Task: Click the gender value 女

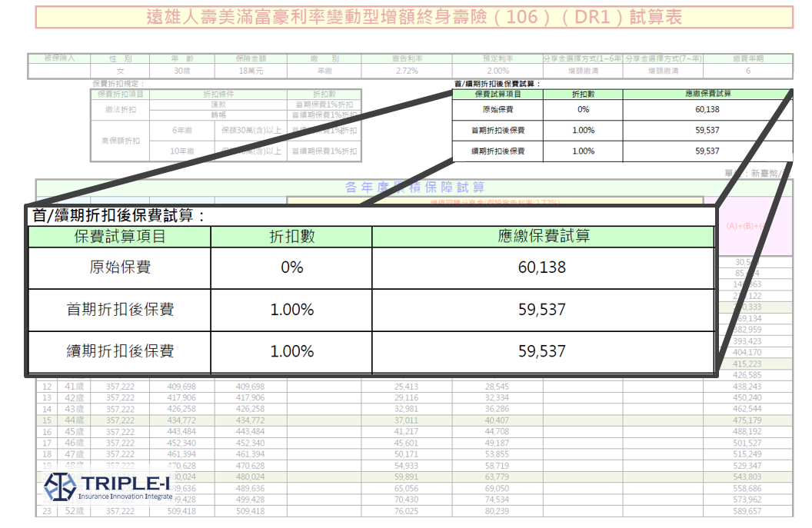Action: pos(120,71)
